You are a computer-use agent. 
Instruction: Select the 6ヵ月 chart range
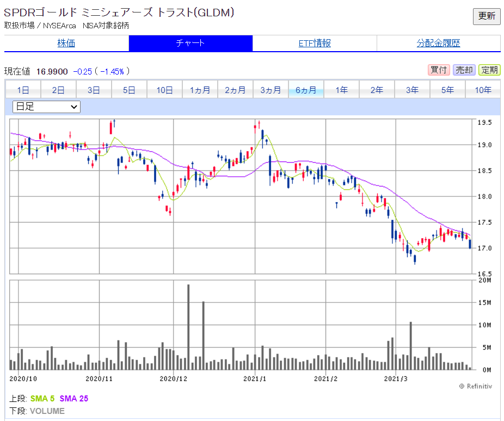pos(306,90)
